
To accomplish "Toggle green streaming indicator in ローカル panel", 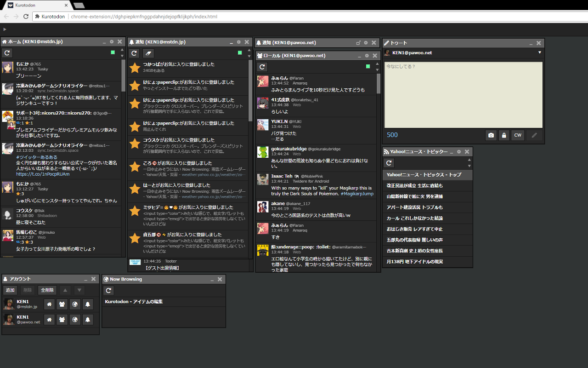I will coord(367,66).
